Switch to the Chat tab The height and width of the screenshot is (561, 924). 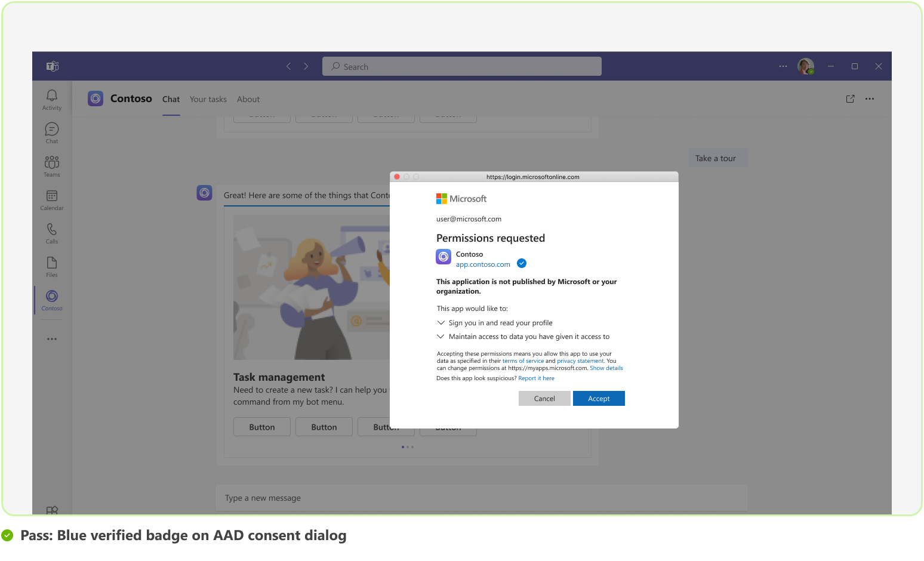click(x=171, y=99)
